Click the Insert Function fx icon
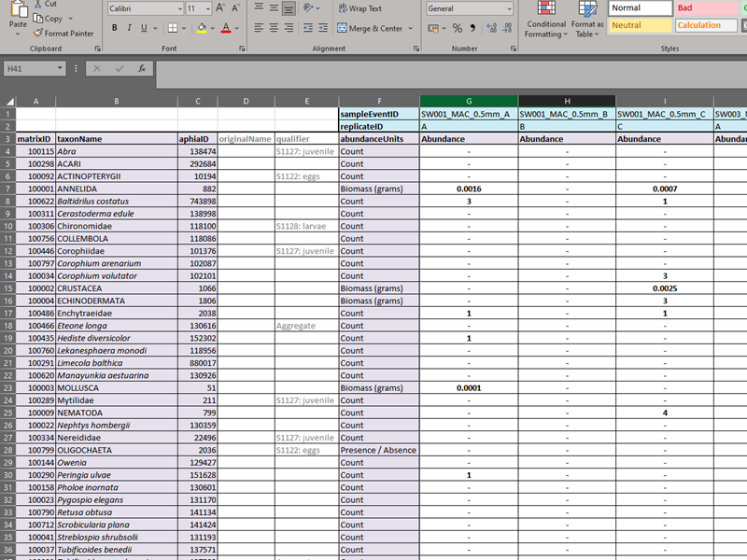 point(142,68)
